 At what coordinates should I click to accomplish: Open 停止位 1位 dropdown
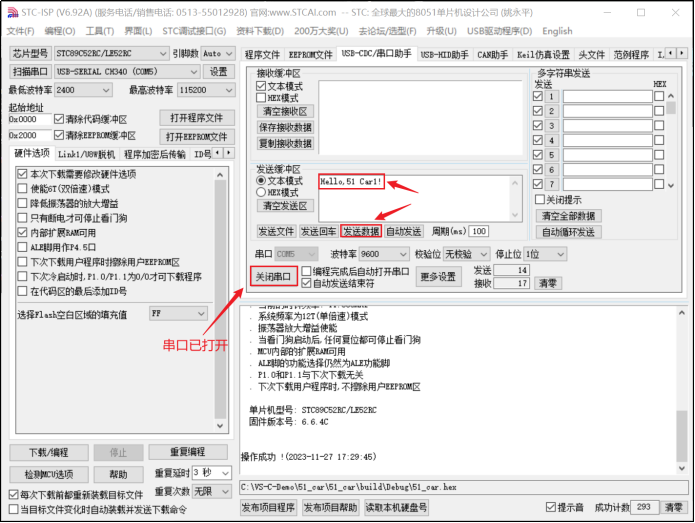pyautogui.click(x=545, y=254)
